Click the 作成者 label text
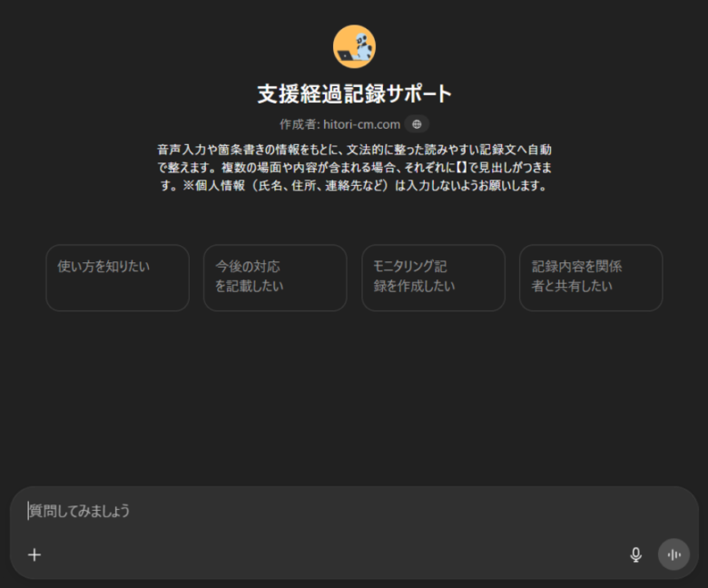The height and width of the screenshot is (588, 708). coord(298,124)
